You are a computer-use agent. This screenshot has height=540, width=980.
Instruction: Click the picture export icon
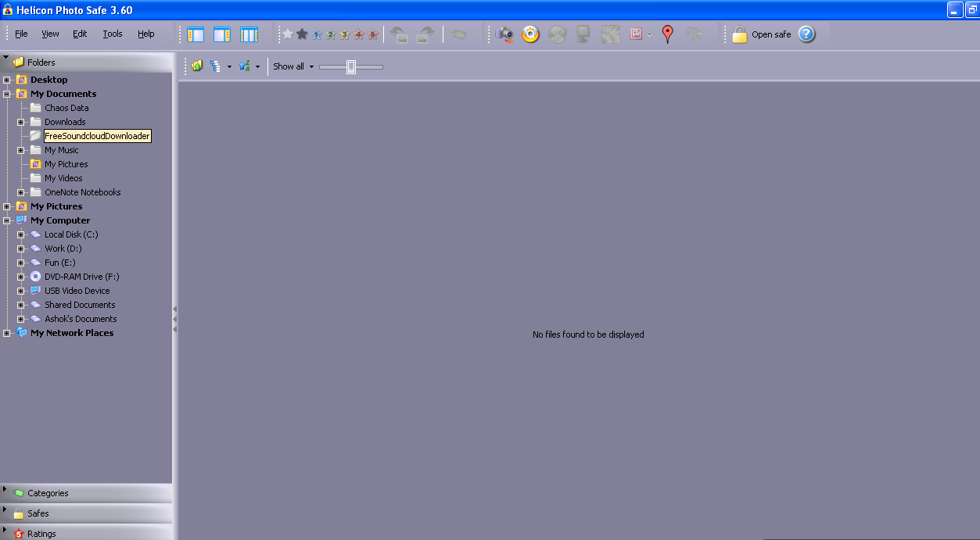[x=636, y=34]
